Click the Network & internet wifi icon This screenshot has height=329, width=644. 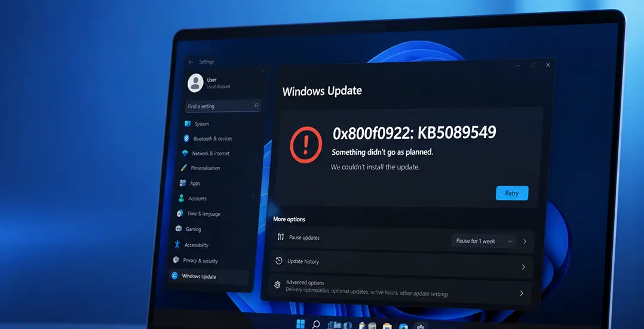185,153
